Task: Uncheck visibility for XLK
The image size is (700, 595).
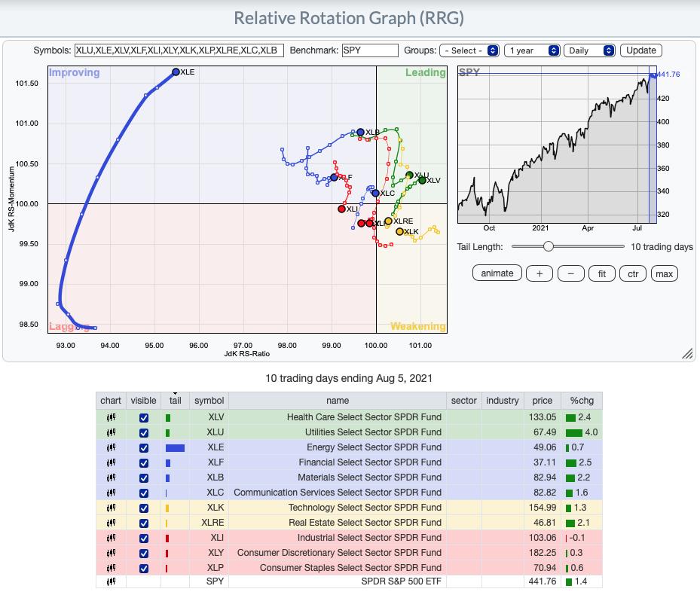Action: pos(144,508)
